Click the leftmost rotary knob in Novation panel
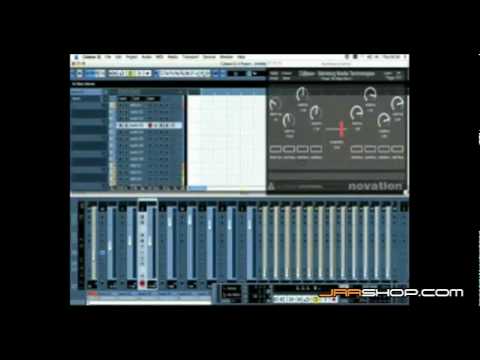 click(x=274, y=105)
